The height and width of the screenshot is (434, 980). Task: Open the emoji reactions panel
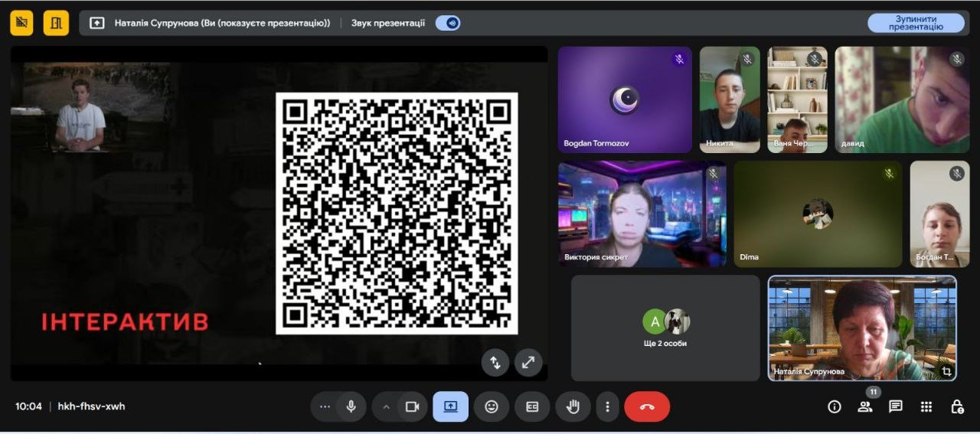492,406
